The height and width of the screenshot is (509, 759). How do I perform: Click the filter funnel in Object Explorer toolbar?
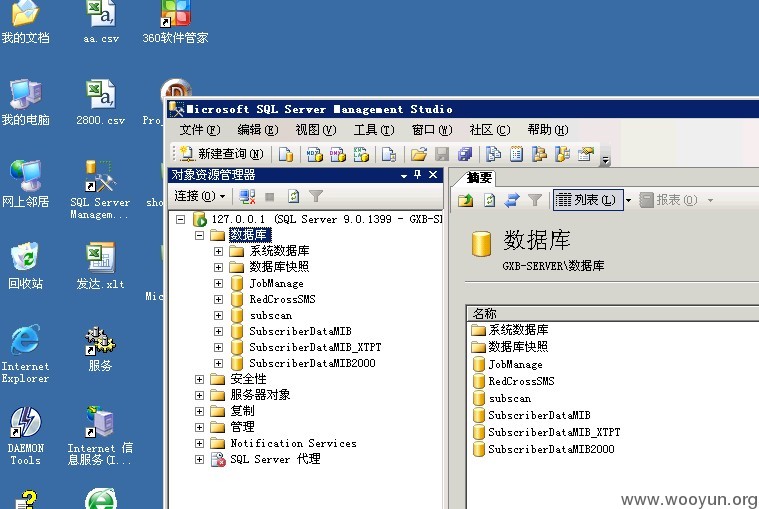pyautogui.click(x=316, y=196)
